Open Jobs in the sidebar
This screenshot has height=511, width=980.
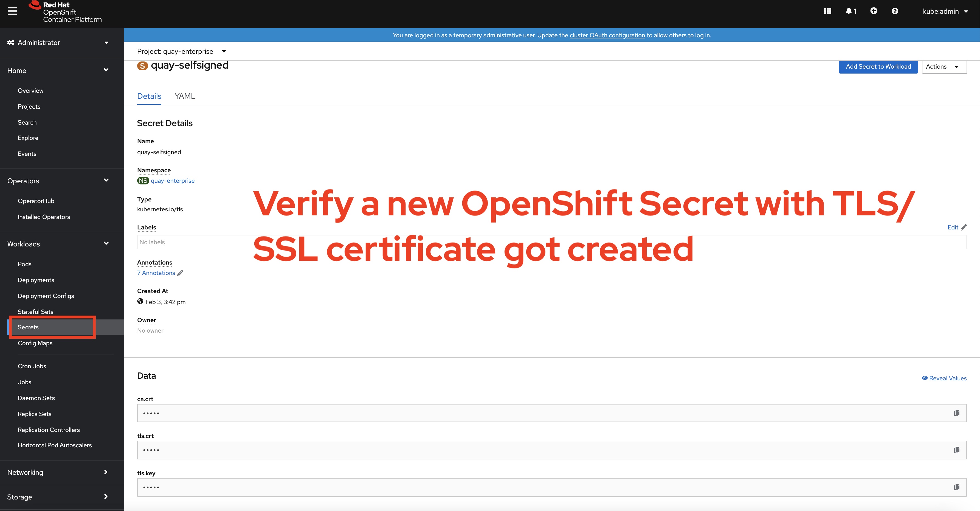(x=24, y=382)
